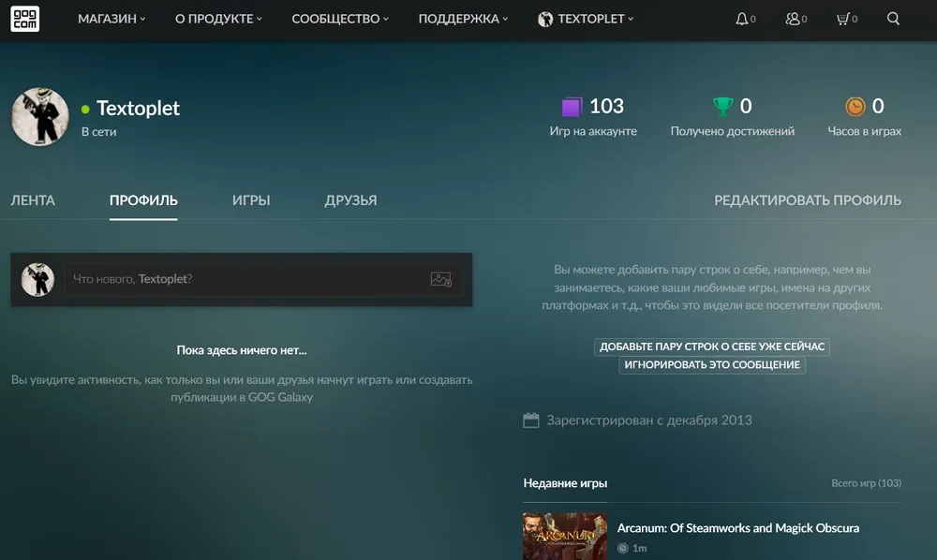Click the GOG.com logo
This screenshot has height=560, width=937.
(24, 19)
